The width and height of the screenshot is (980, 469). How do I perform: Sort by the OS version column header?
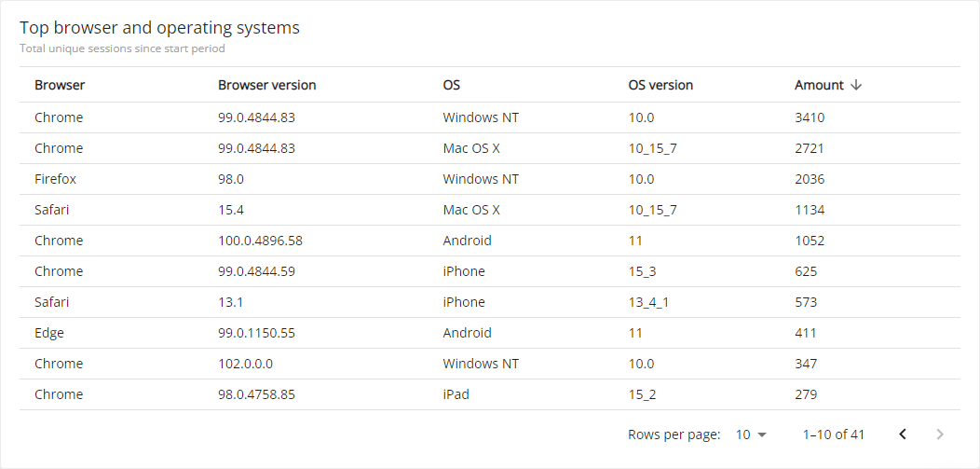660,85
